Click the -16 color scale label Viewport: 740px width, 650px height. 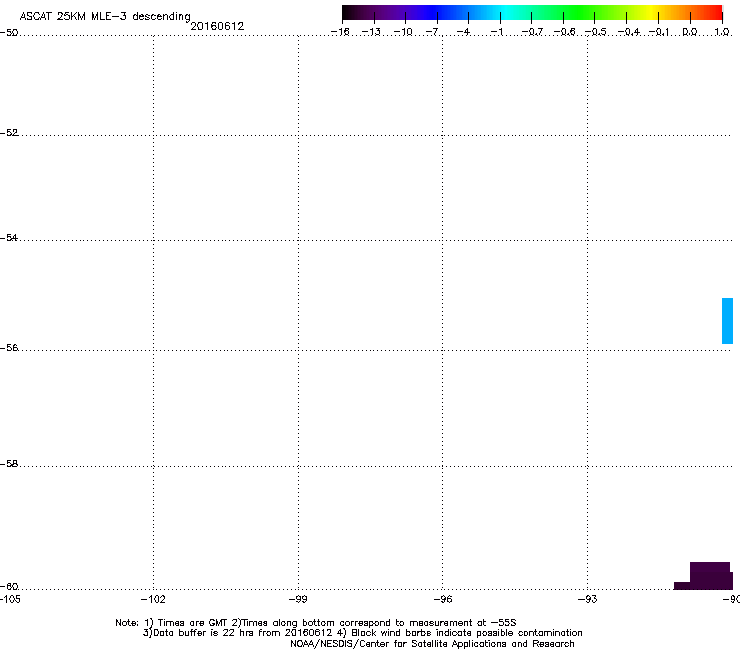coord(340,32)
